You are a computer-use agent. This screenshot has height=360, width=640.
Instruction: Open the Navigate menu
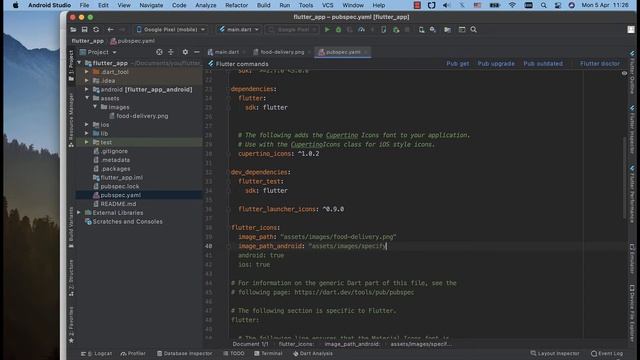151,5
